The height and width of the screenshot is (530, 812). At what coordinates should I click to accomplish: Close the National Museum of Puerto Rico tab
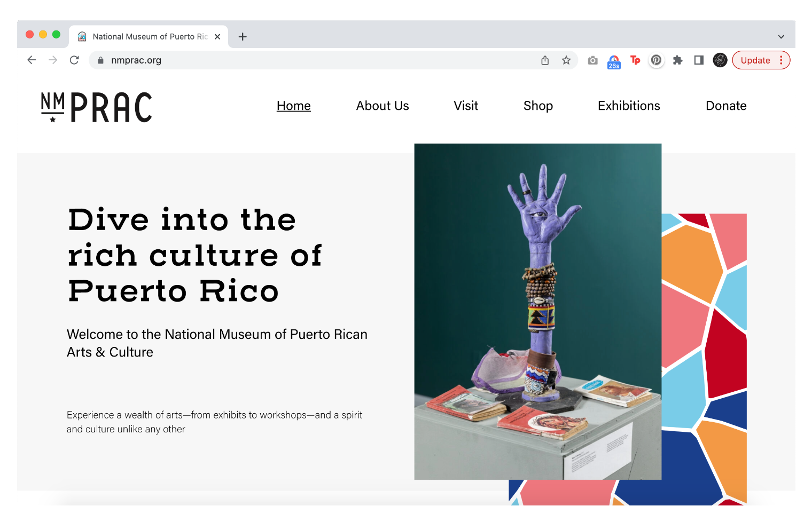(217, 37)
